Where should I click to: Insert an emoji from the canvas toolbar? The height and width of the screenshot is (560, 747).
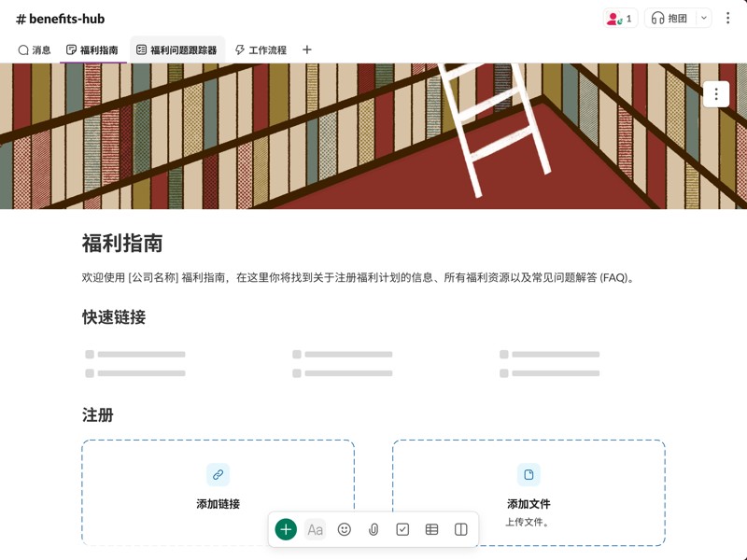(x=344, y=529)
